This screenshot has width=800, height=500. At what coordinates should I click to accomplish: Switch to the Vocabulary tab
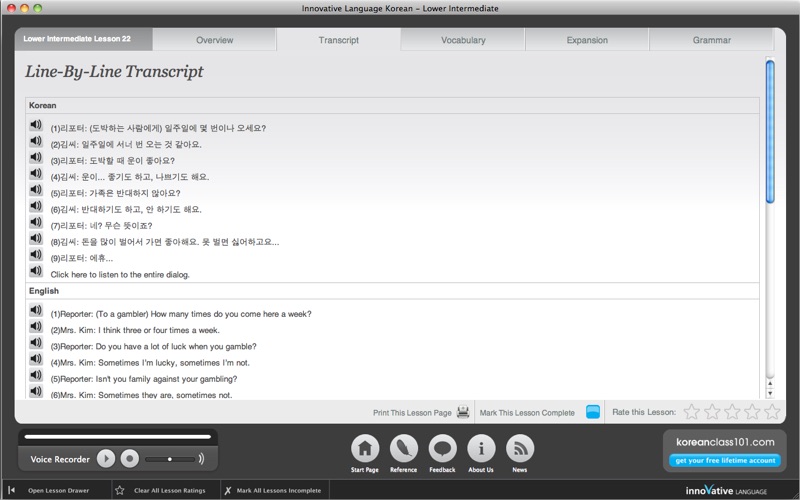(x=463, y=40)
